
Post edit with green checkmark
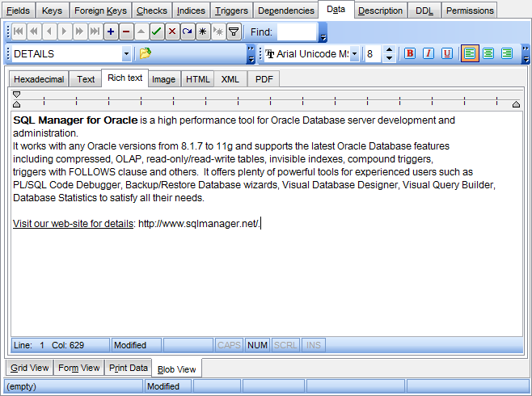pyautogui.click(x=156, y=32)
